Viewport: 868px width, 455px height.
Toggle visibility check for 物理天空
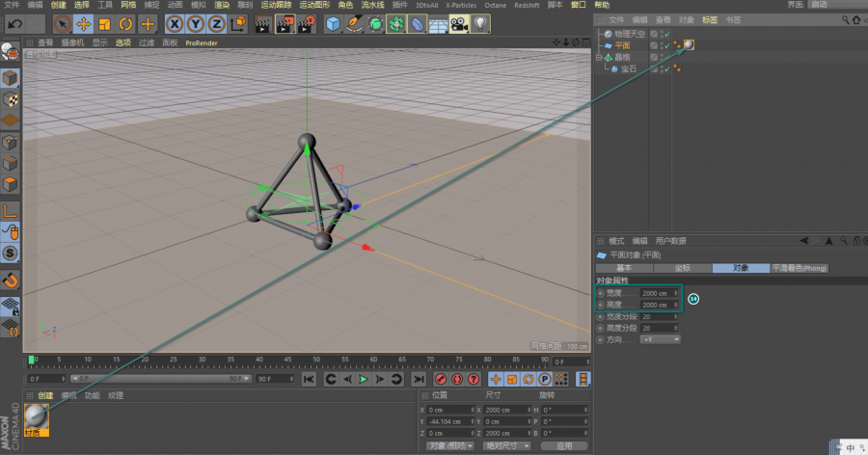pyautogui.click(x=665, y=34)
